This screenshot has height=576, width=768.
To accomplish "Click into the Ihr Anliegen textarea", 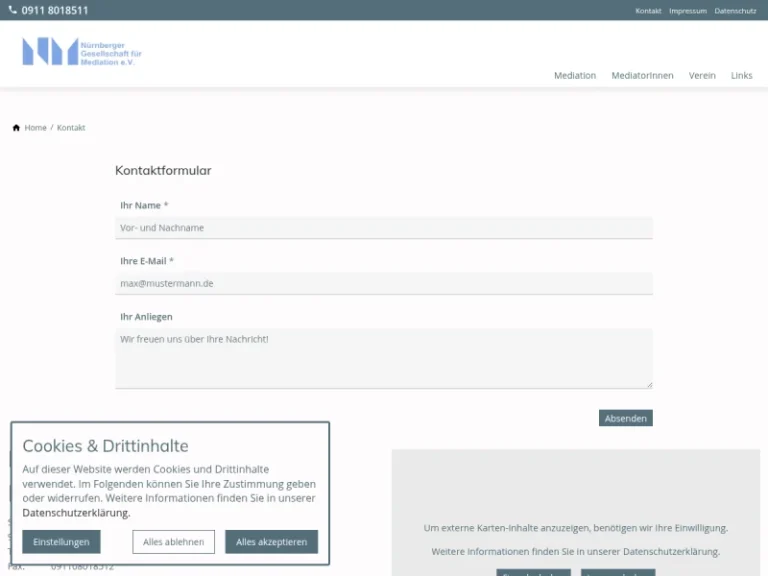I will pyautogui.click(x=384, y=358).
